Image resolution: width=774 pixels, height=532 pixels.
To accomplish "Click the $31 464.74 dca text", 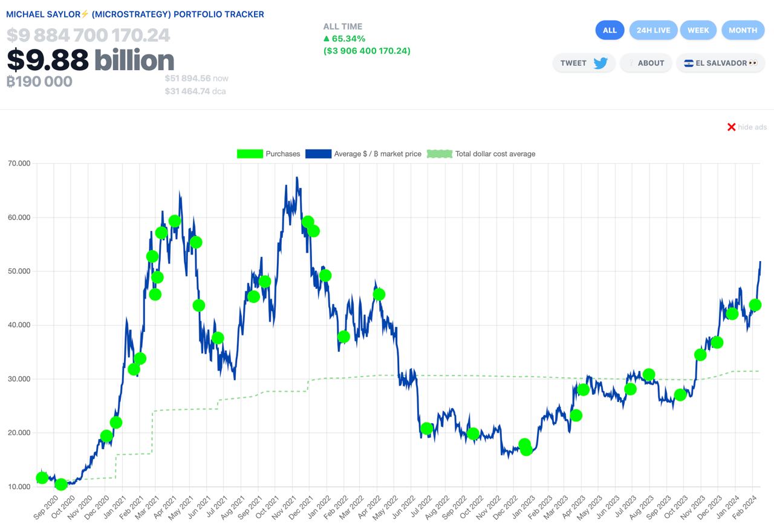I will 195,91.
